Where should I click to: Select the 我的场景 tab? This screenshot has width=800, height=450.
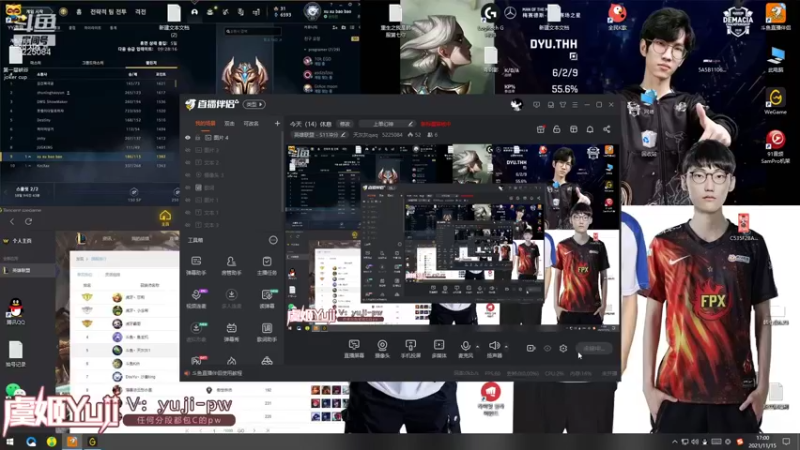pyautogui.click(x=205, y=123)
